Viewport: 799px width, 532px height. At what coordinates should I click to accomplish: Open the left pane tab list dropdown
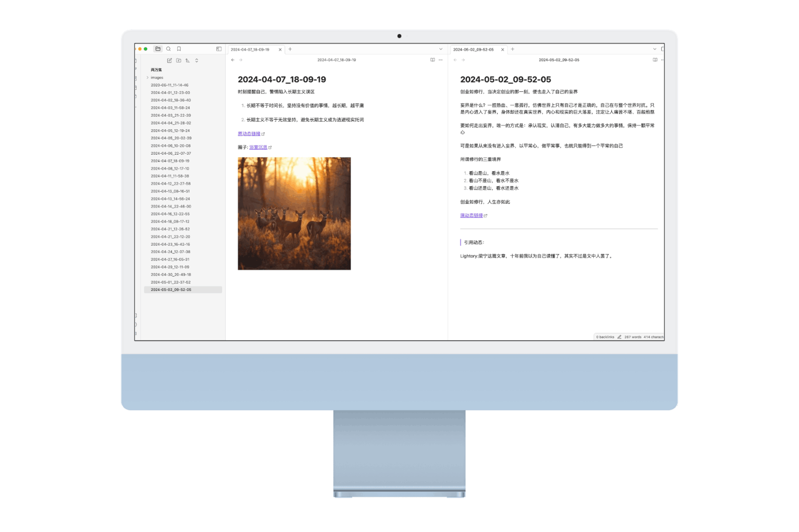440,49
